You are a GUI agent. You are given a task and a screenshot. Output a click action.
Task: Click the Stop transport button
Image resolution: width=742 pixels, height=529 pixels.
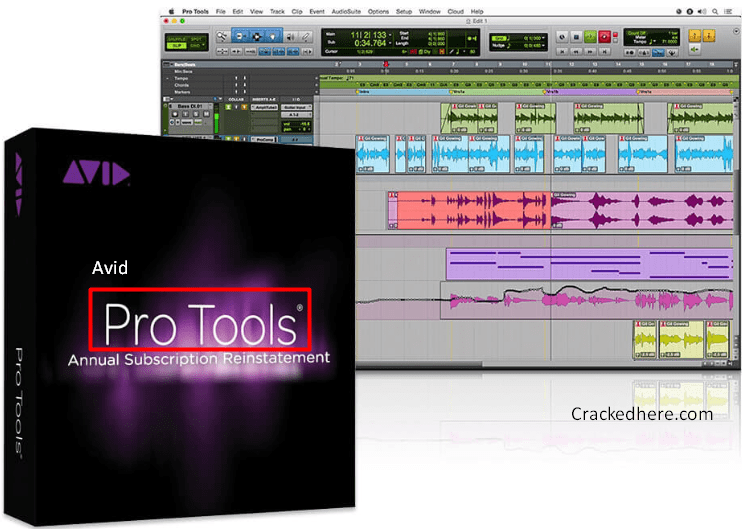(576, 36)
